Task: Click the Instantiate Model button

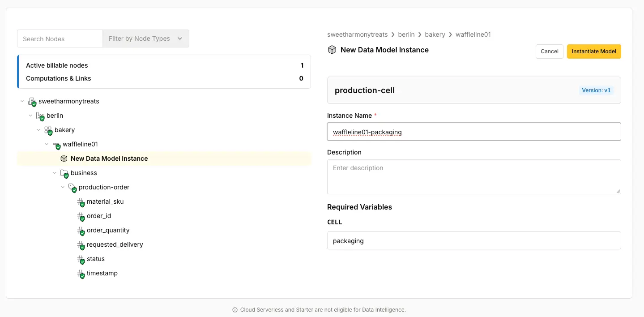Action: [x=594, y=51]
